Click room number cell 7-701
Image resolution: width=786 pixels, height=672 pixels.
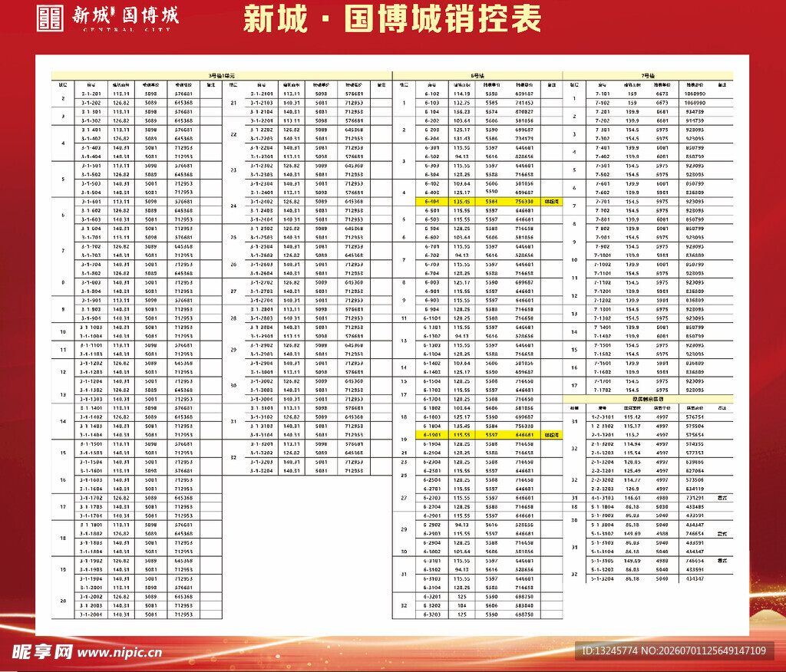tap(603, 202)
